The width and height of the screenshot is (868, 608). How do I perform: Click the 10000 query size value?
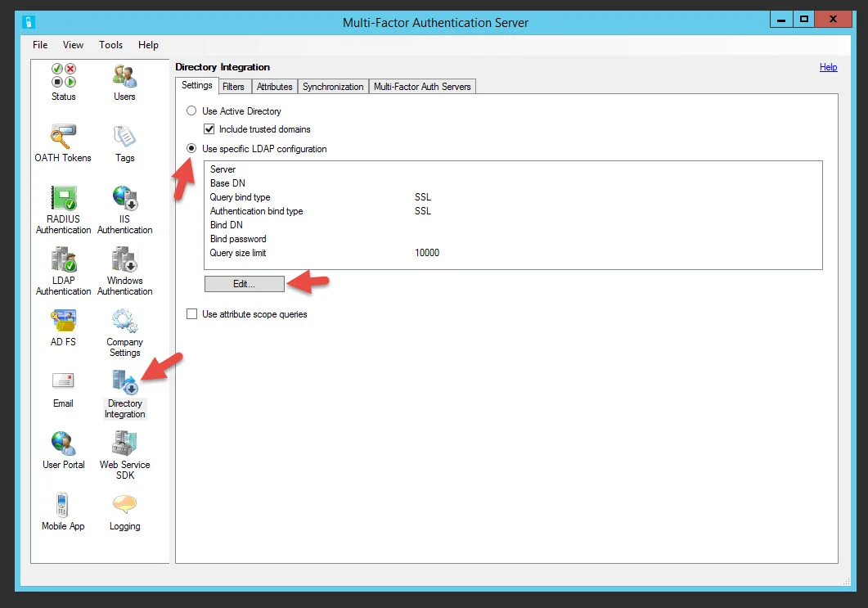pyautogui.click(x=427, y=253)
